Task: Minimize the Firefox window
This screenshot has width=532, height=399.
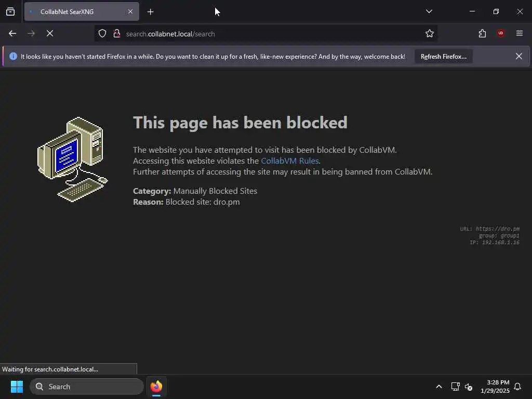Action: point(472,11)
